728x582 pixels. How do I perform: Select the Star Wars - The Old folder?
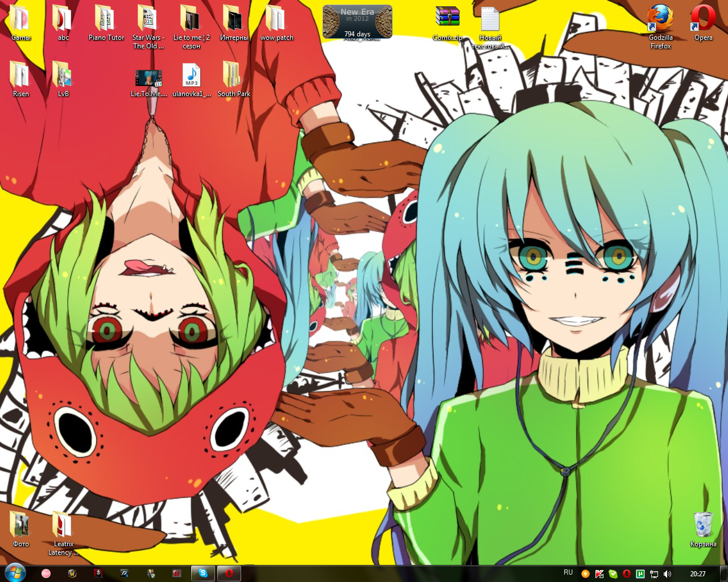pyautogui.click(x=148, y=20)
